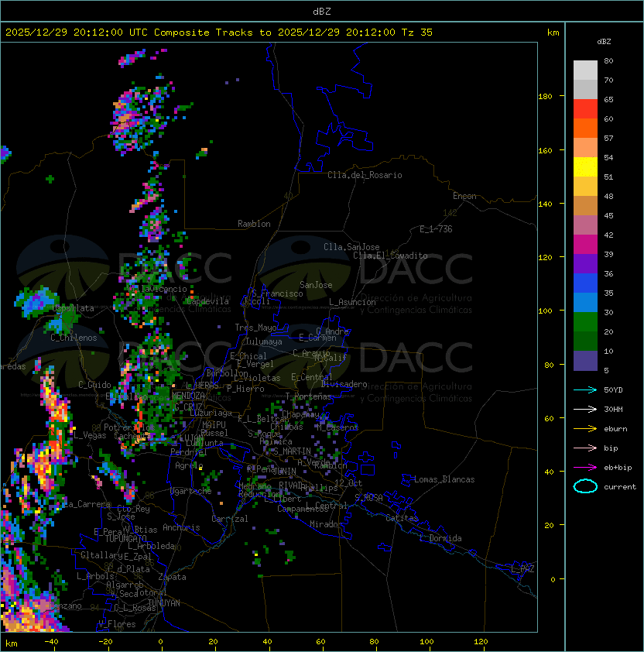
Task: Click the 'Mirador' map label
Action: (x=326, y=524)
